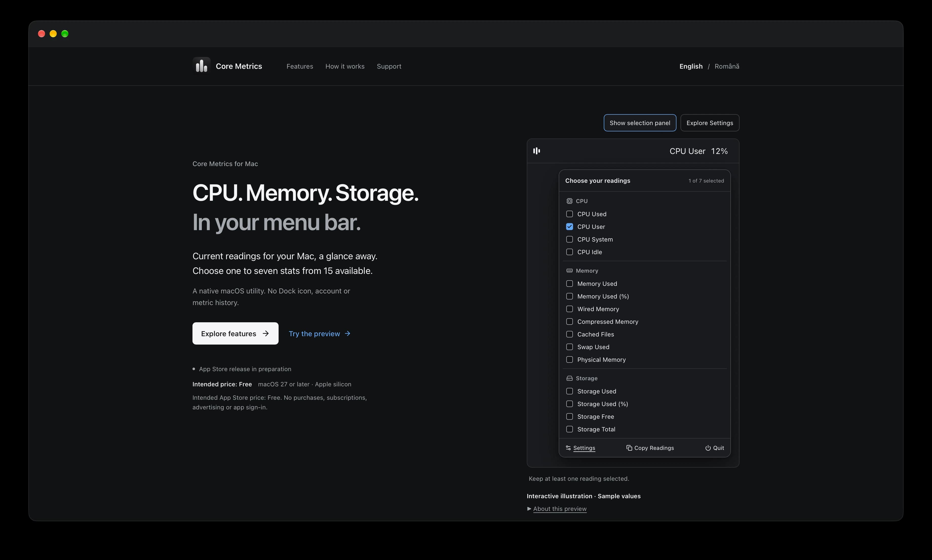
Task: Click the Memory section icon
Action: point(569,271)
